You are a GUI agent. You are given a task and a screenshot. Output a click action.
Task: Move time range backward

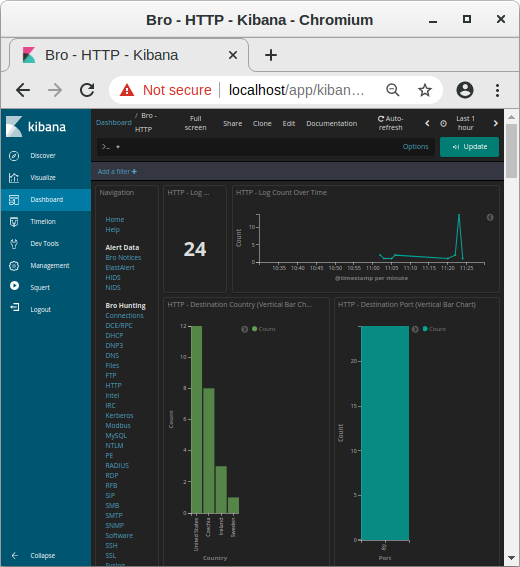(x=427, y=123)
